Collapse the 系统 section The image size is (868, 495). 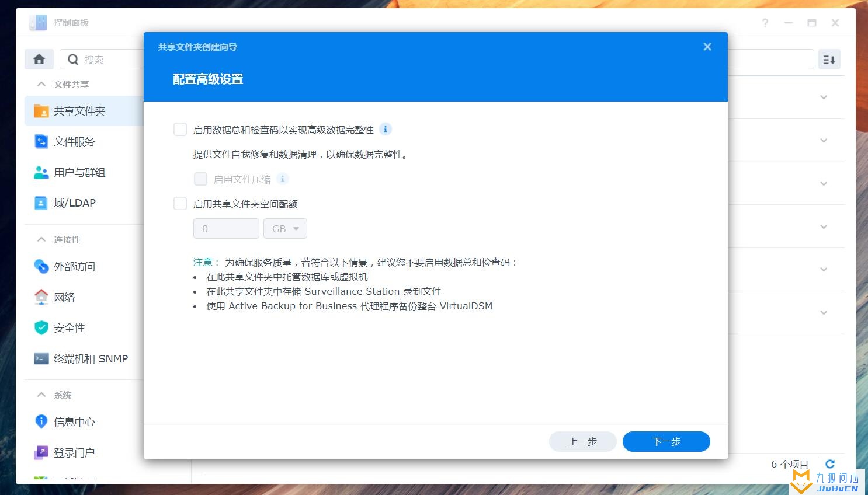click(x=41, y=395)
